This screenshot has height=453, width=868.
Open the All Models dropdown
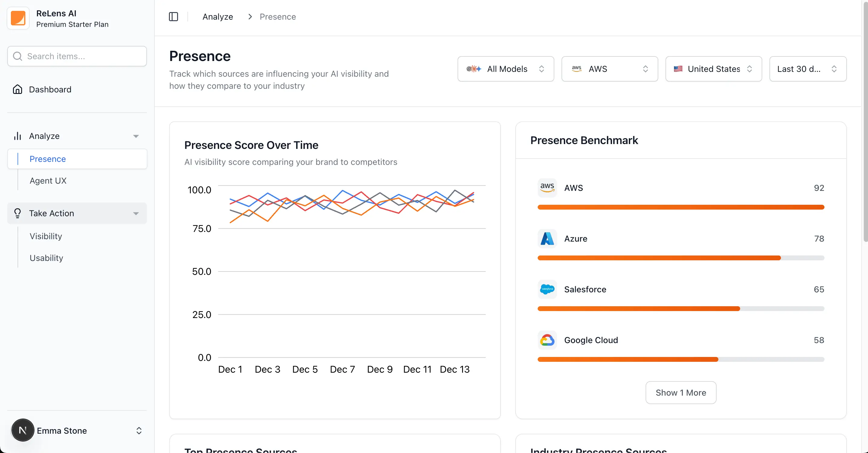pos(505,69)
